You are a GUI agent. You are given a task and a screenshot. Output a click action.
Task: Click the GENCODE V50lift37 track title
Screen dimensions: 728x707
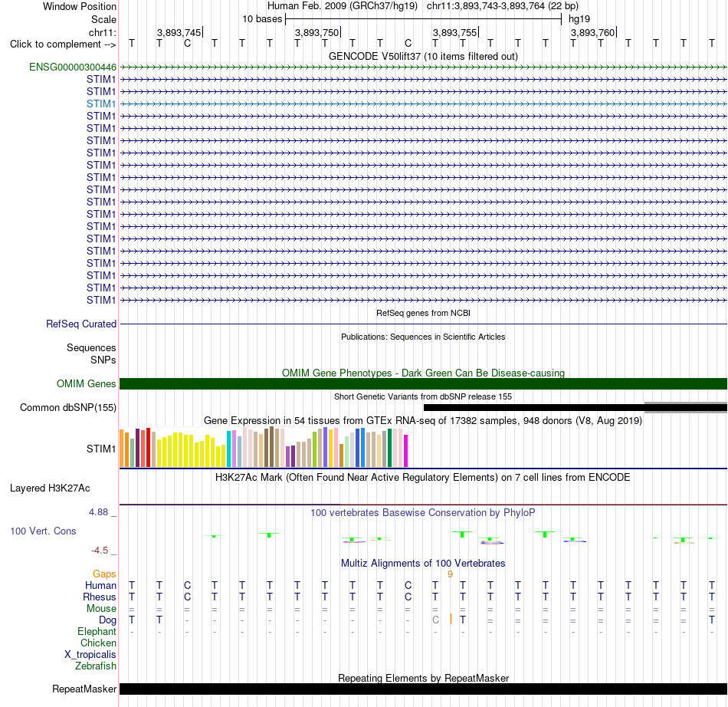click(424, 56)
